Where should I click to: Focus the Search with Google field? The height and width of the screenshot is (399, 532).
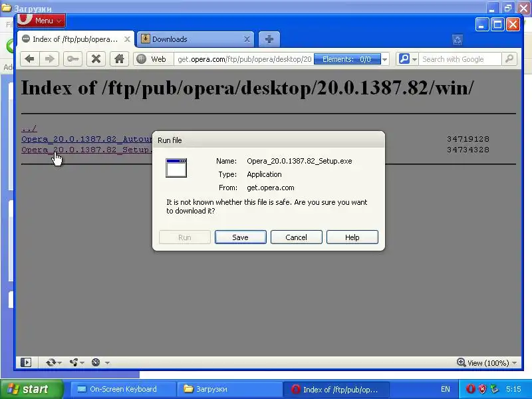pos(460,59)
